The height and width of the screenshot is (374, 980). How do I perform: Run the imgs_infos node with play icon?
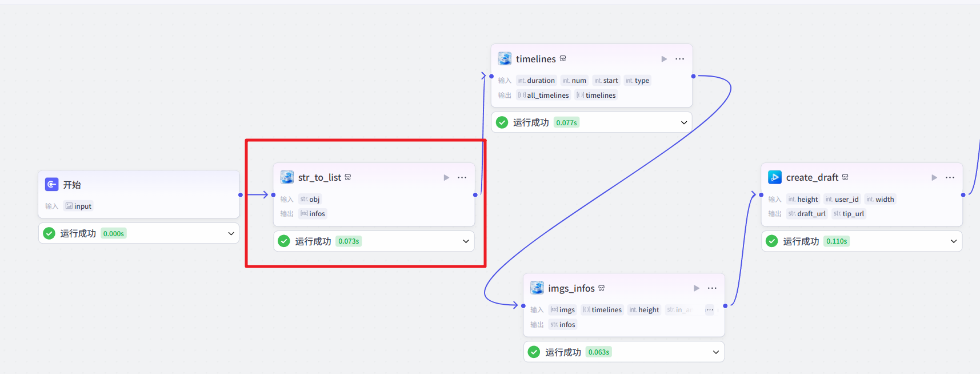pos(697,288)
